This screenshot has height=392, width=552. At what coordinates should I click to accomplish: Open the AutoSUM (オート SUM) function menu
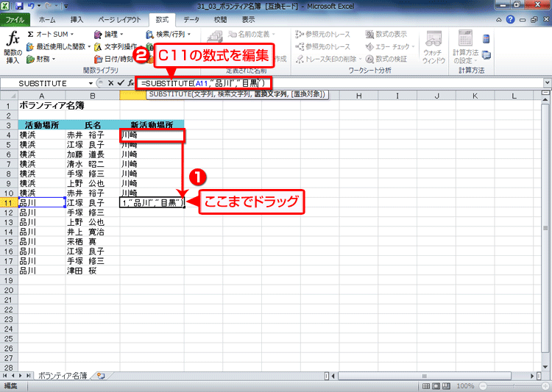pyautogui.click(x=51, y=34)
